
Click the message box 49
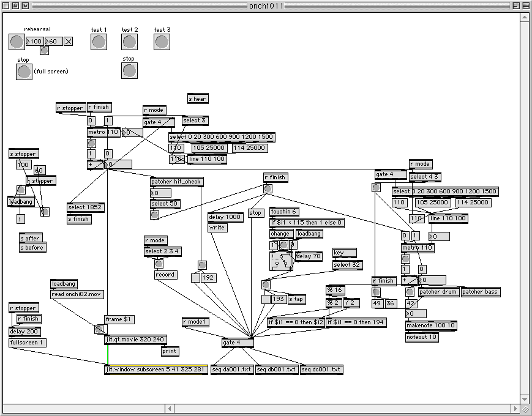coord(378,303)
